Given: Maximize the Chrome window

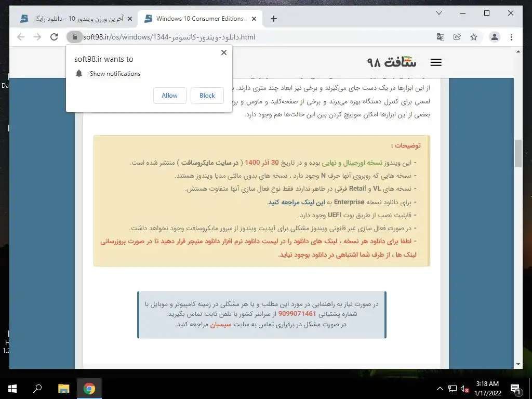Looking at the screenshot, I should tap(487, 13).
